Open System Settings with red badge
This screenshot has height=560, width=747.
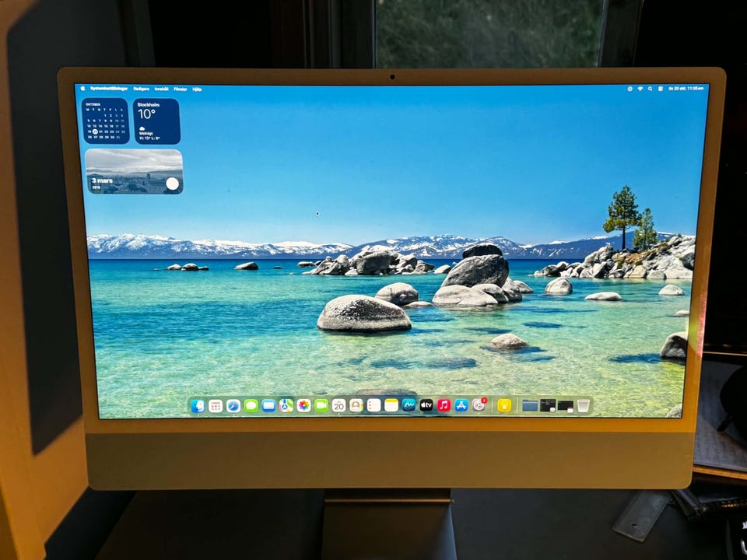tap(479, 404)
